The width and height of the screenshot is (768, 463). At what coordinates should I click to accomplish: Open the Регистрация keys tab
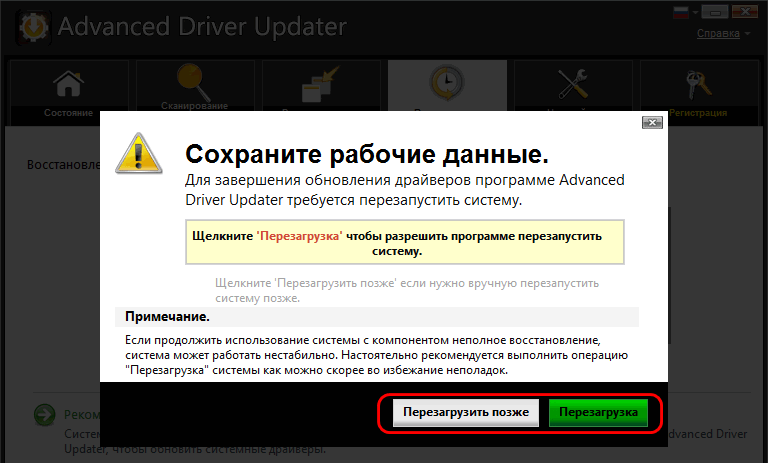click(698, 93)
